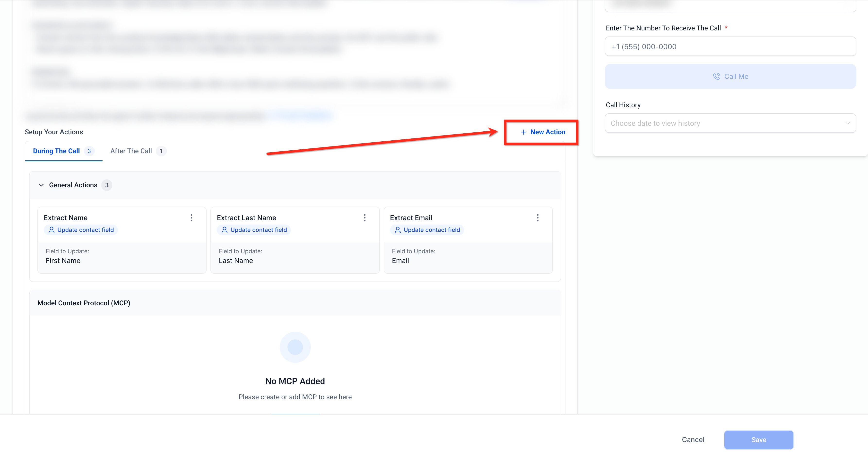Viewport: 868px width, 454px height.
Task: Open Extract Name three-dot menu
Action: pyautogui.click(x=191, y=218)
